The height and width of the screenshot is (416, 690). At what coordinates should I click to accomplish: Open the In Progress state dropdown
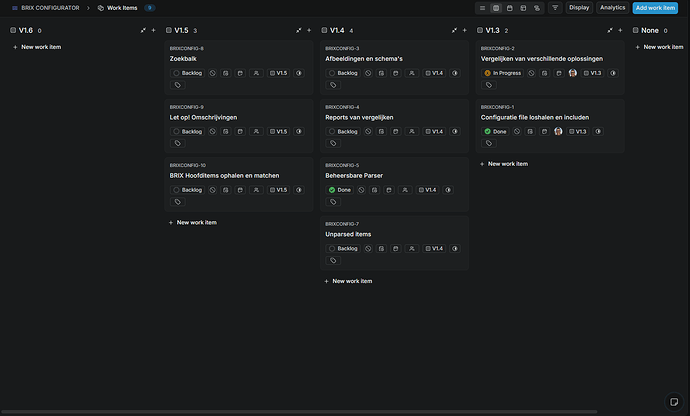pyautogui.click(x=503, y=73)
